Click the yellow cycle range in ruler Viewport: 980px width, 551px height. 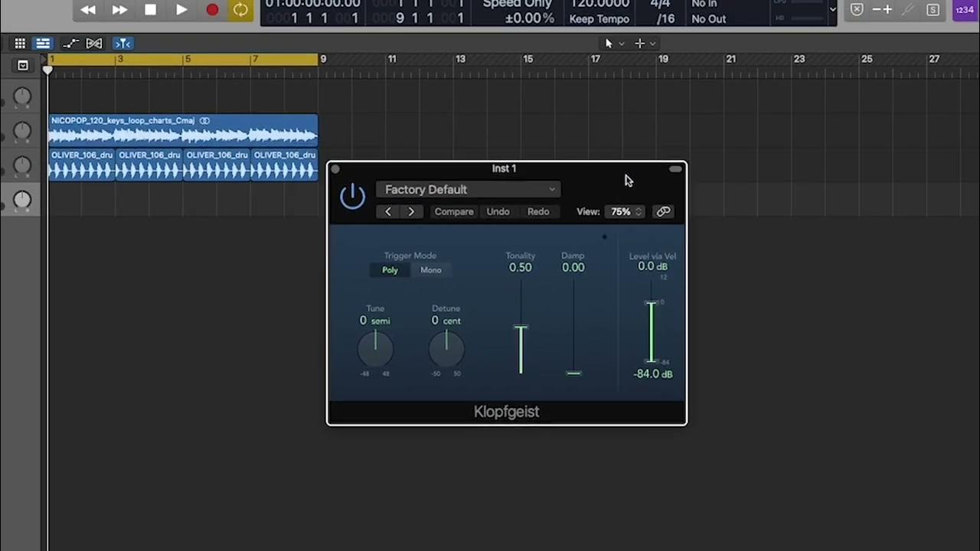click(x=183, y=59)
